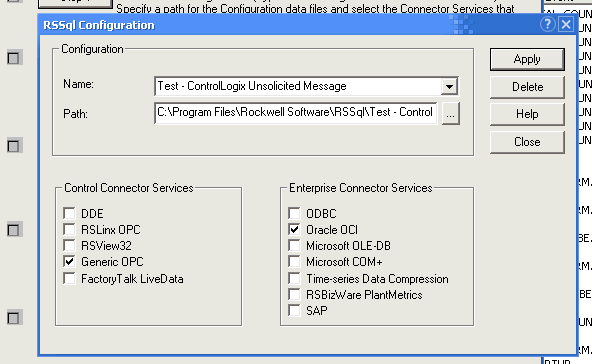This screenshot has height=364, width=592.
Task: Browse for path with the ellipsis button
Action: 450,114
